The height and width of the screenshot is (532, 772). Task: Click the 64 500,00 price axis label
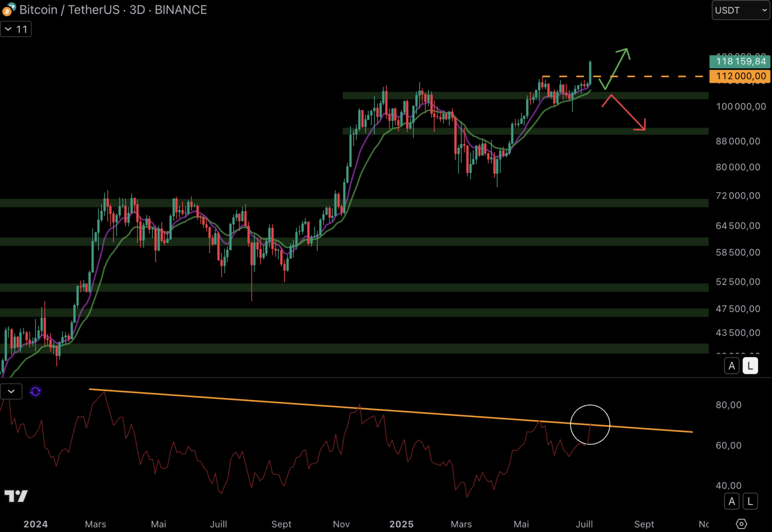coord(738,226)
